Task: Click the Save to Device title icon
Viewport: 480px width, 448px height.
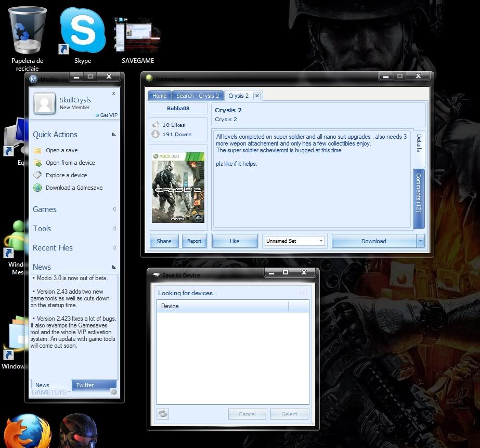Action: tap(156, 275)
